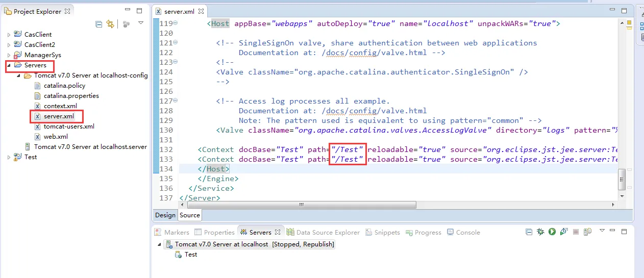Click the editor scroll left arrow
Image resolution: width=644 pixels, height=278 pixels.
point(183,205)
